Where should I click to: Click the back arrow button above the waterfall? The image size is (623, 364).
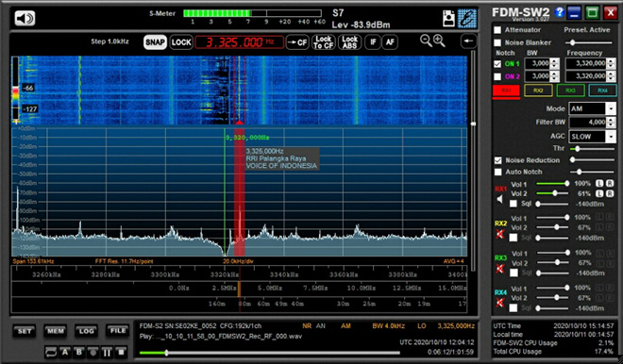pyautogui.click(x=468, y=41)
